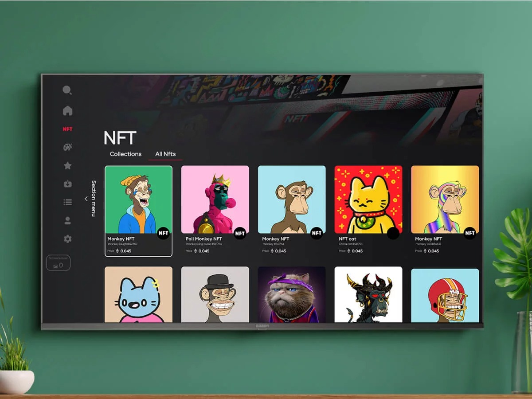Open the black horned monkey artwork
Image resolution: width=532 pixels, height=399 pixels.
[x=368, y=294]
